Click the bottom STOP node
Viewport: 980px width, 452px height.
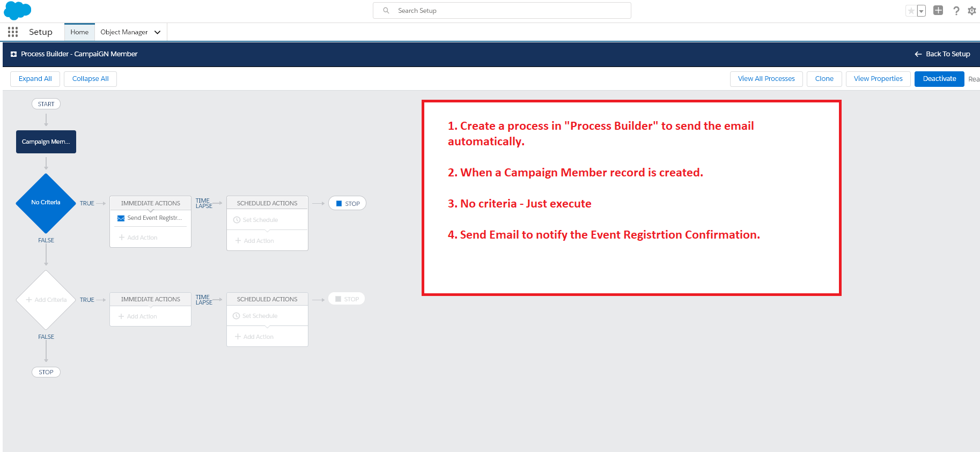coord(46,372)
